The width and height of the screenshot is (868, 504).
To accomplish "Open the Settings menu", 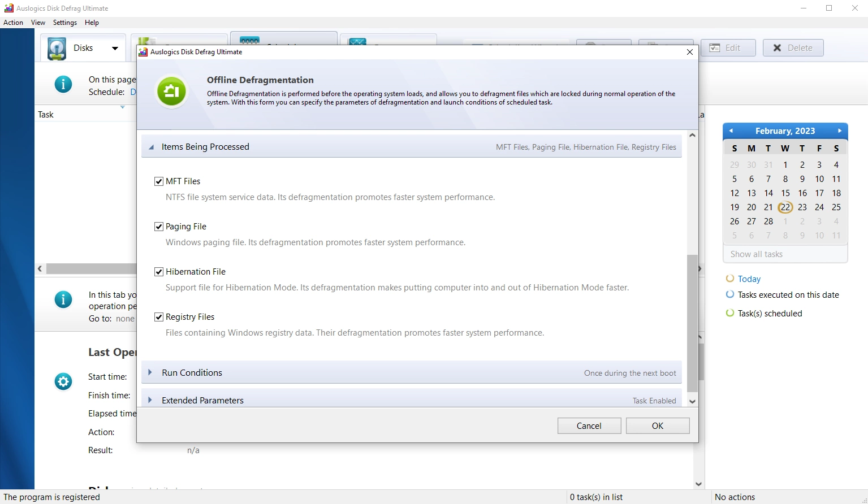I will point(64,23).
